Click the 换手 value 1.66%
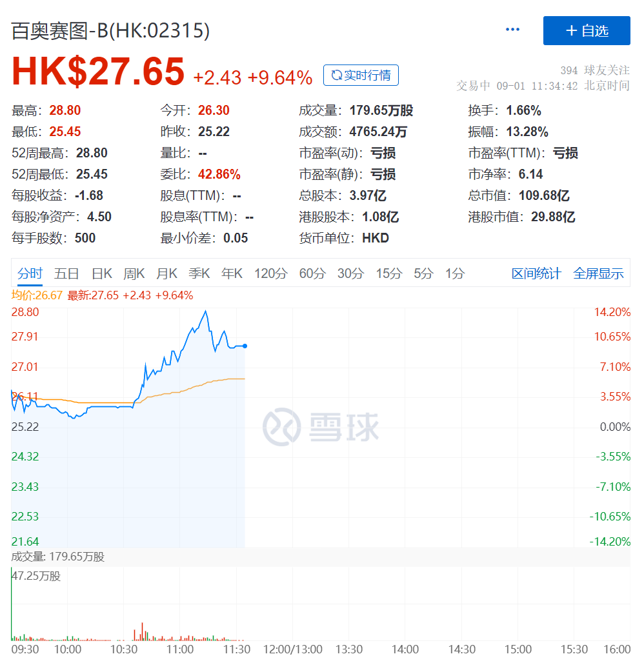The height and width of the screenshot is (663, 644). (524, 110)
